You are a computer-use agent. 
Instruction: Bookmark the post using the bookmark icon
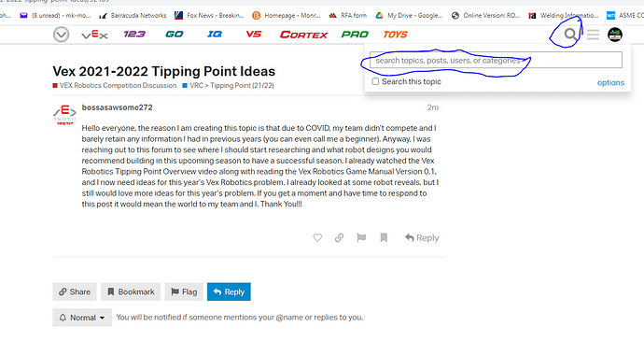click(x=384, y=237)
